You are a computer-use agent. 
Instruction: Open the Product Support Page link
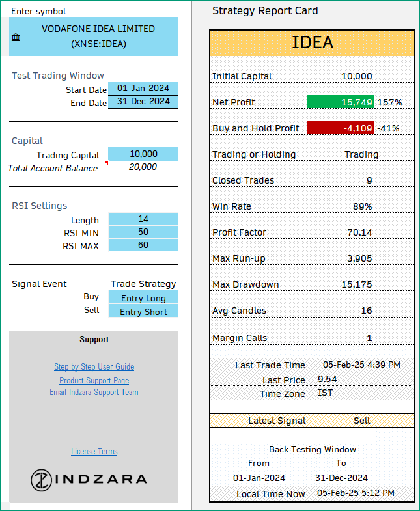tap(94, 380)
